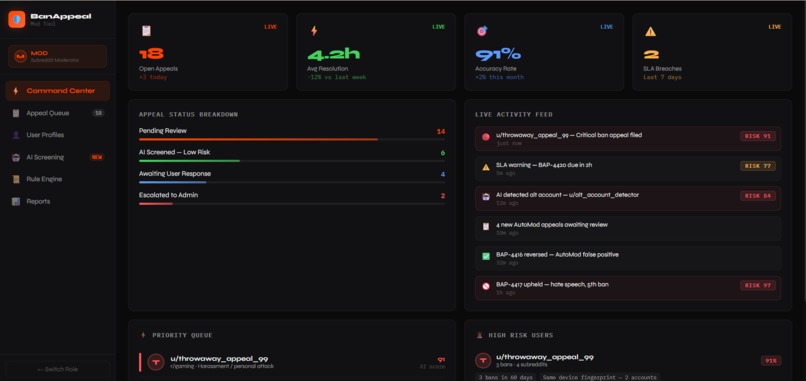806x381 pixels.
Task: Click the Appeal Queue clipboard icon
Action: [16, 113]
